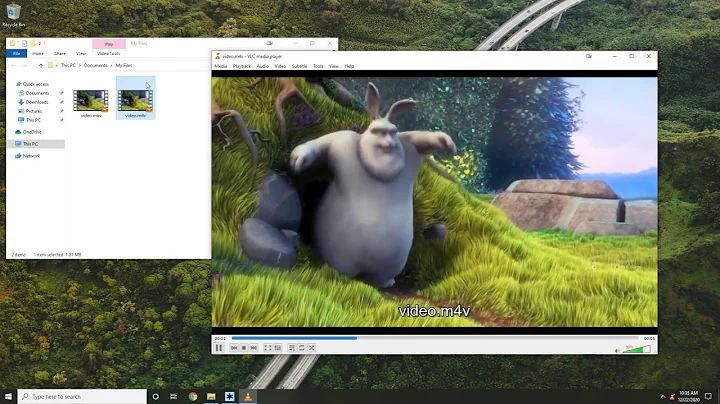Viewport: 720px width, 404px height.
Task: Open the Help menu in VLC
Action: tap(349, 66)
